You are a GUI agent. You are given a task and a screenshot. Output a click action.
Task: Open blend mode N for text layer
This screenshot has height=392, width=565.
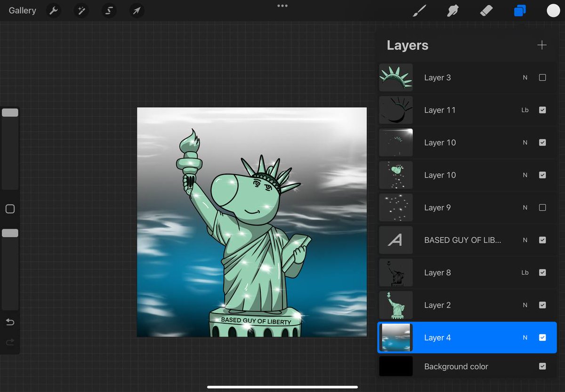[525, 240]
